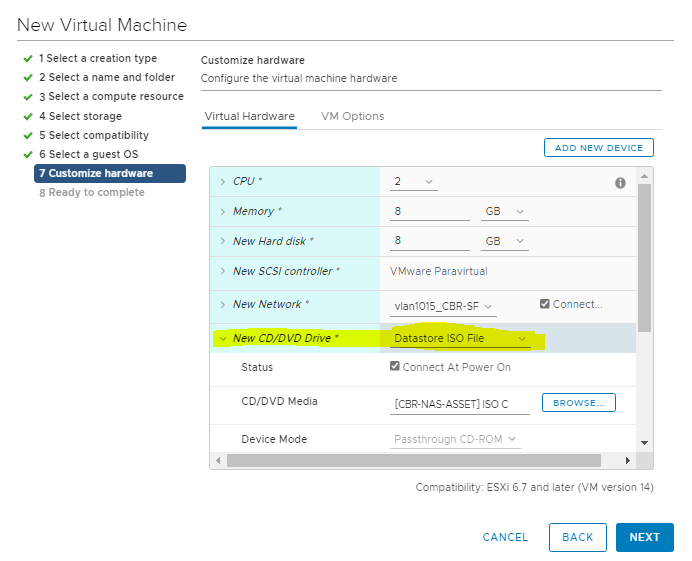Click the Memory size input field
The height and width of the screenshot is (561, 692).
point(429,212)
